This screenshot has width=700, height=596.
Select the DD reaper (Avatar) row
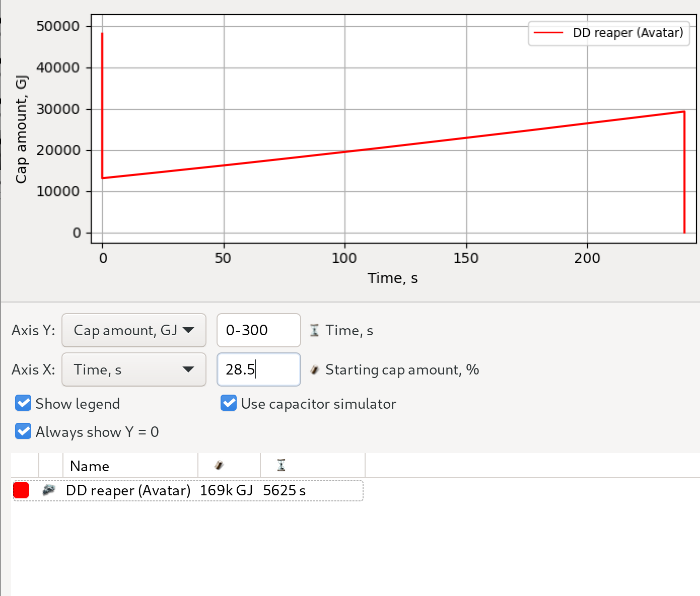pyautogui.click(x=128, y=490)
